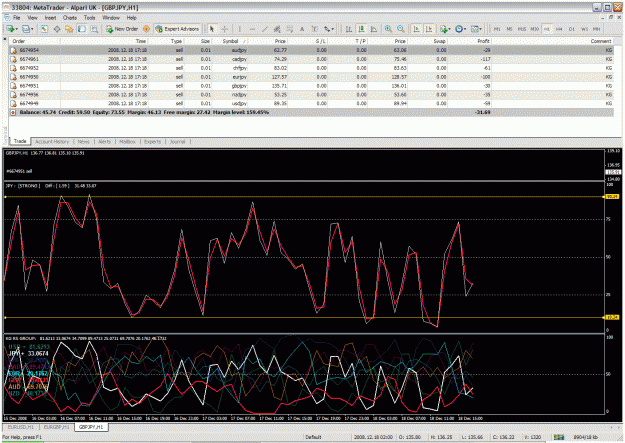Select the H1 timeframe button

coord(547,29)
